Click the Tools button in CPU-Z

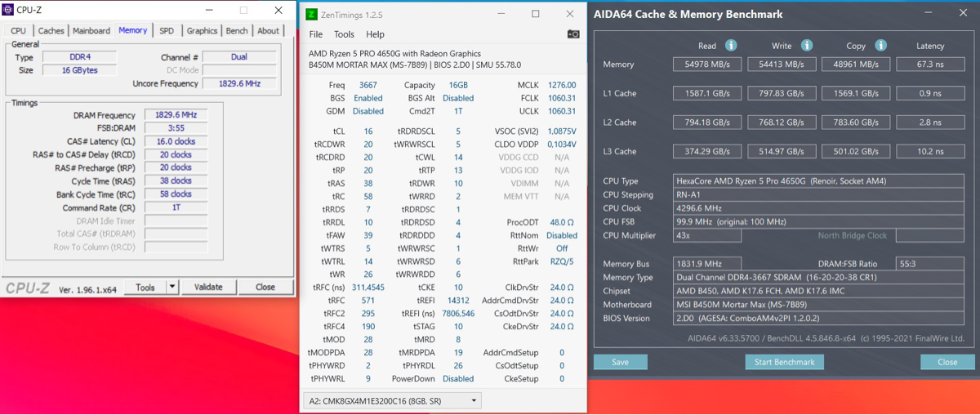tap(145, 287)
